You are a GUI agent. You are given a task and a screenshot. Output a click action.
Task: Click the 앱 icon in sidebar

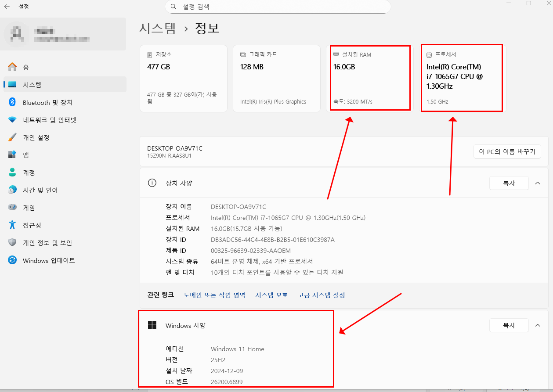[12, 155]
